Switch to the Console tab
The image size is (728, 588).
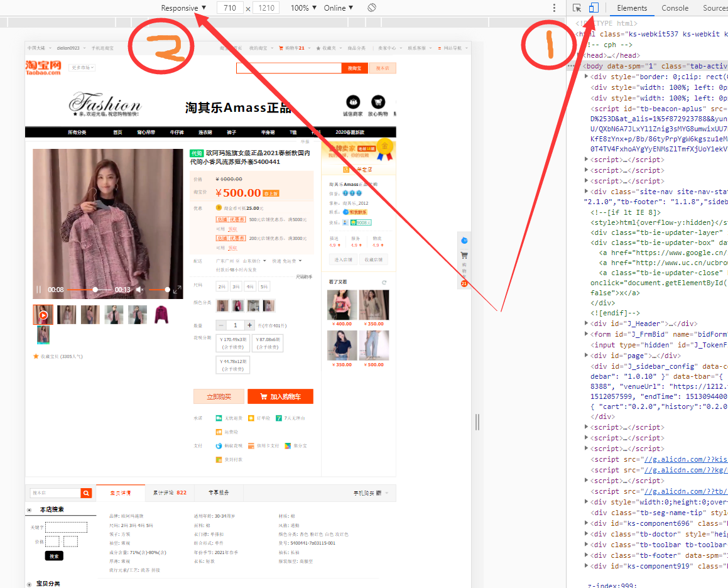pos(675,8)
